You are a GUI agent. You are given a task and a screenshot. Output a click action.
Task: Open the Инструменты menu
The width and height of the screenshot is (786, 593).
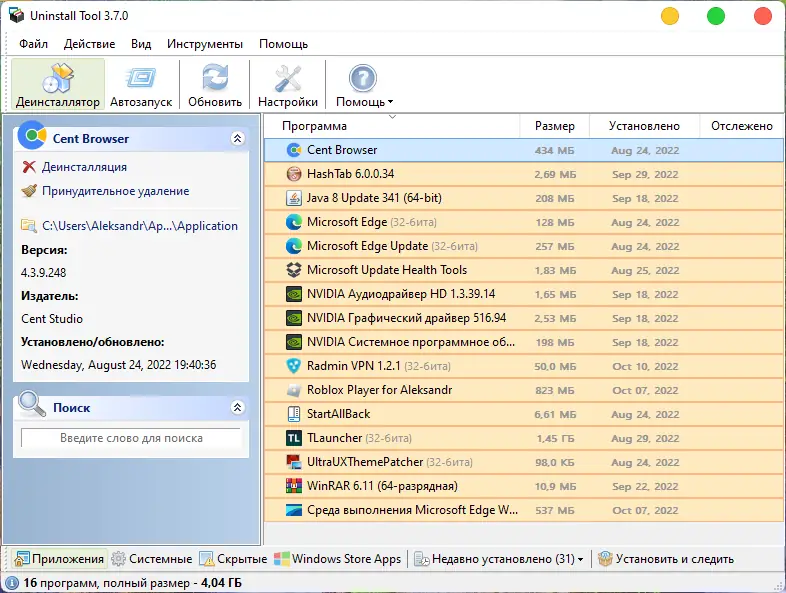tap(205, 44)
